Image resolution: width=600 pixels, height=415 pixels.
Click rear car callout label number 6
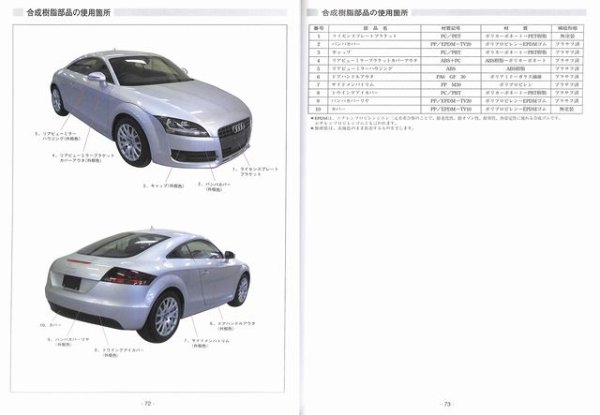[232, 326]
